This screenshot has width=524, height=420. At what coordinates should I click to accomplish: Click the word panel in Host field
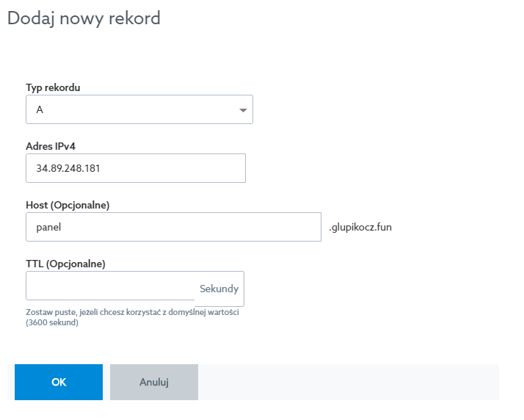pyautogui.click(x=48, y=228)
